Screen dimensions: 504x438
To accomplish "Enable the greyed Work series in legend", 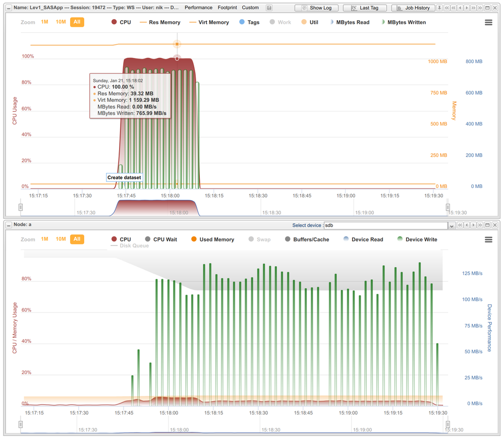I will [x=281, y=22].
